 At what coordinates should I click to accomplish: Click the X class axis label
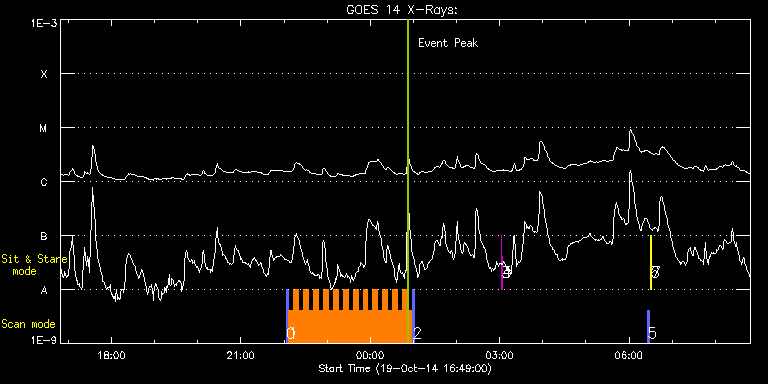point(44,74)
